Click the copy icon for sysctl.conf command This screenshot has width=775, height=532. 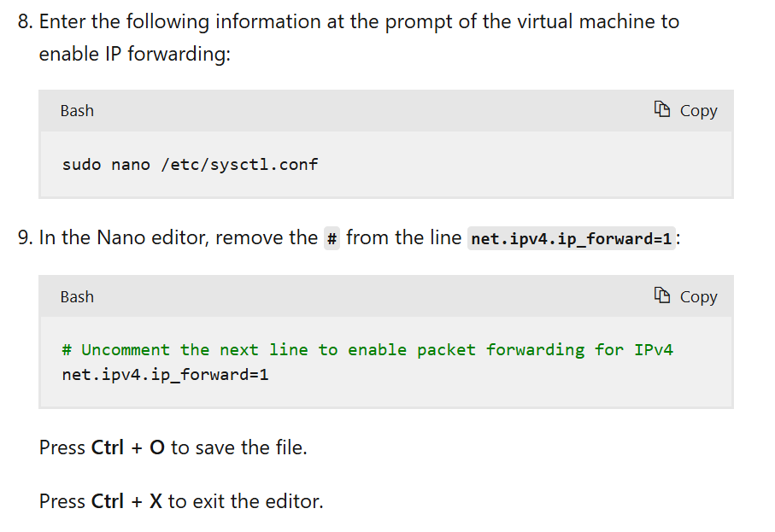coord(662,109)
